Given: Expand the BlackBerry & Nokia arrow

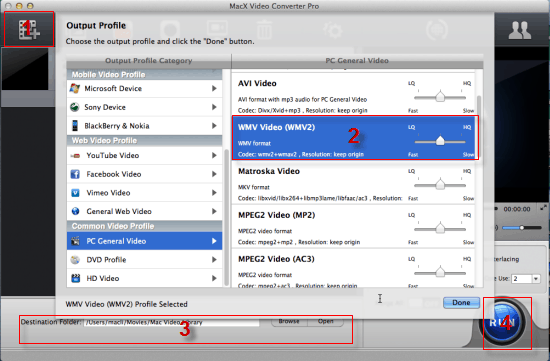Looking at the screenshot, I should point(214,126).
